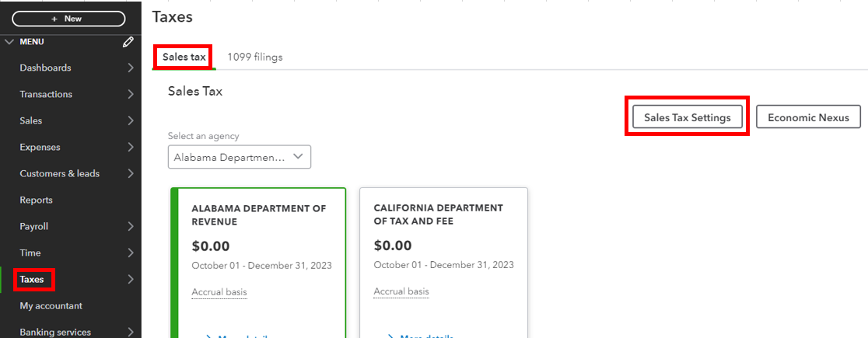868x338 pixels.
Task: Open the Sales menu item
Action: (x=31, y=121)
